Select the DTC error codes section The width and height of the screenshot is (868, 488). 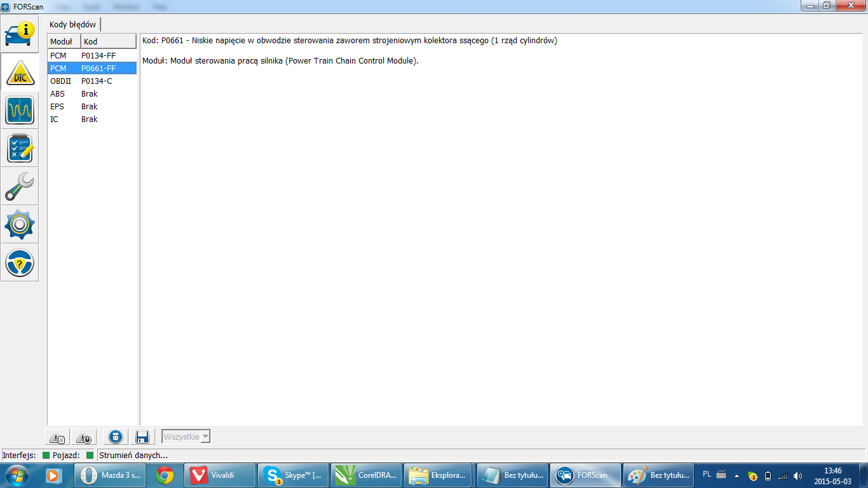20,72
